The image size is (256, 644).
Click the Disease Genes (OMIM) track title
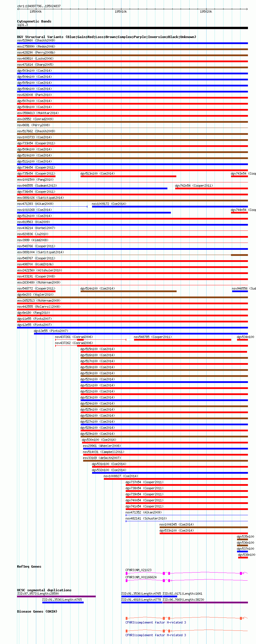click(37, 611)
